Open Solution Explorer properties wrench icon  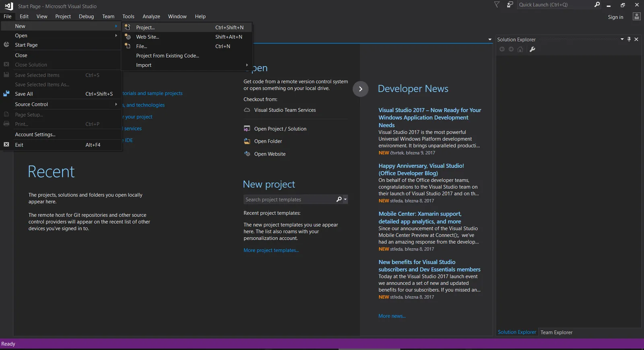532,49
